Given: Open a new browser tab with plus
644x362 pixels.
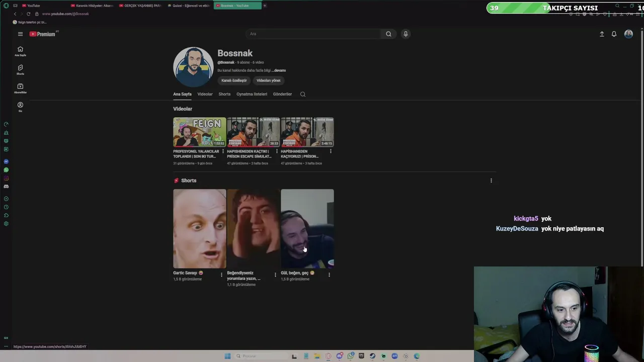Looking at the screenshot, I should click(x=265, y=6).
